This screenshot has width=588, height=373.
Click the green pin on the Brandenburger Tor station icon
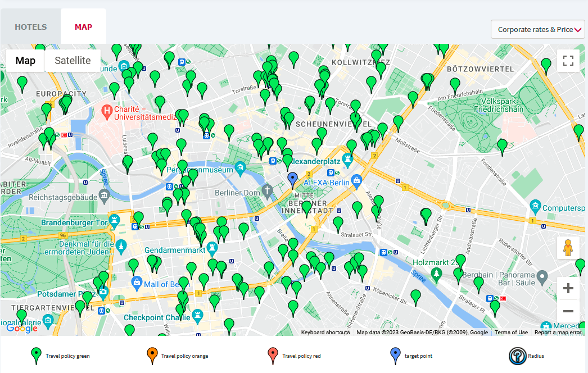pyautogui.click(x=138, y=220)
